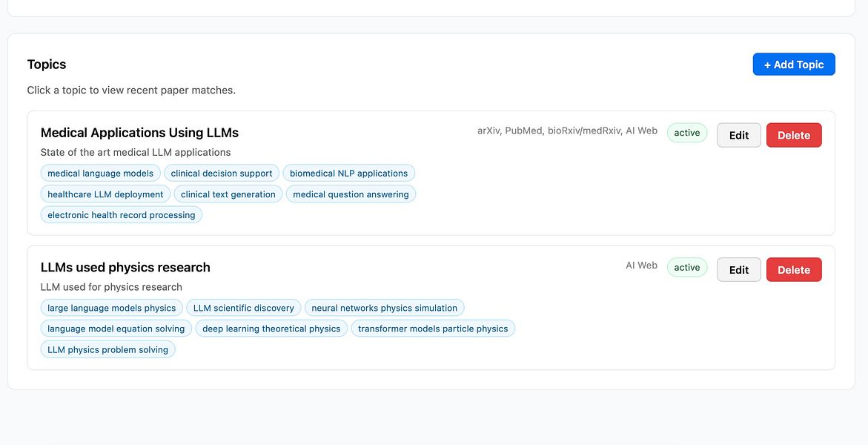
Task: Select the clinical decision support tag
Action: point(222,173)
